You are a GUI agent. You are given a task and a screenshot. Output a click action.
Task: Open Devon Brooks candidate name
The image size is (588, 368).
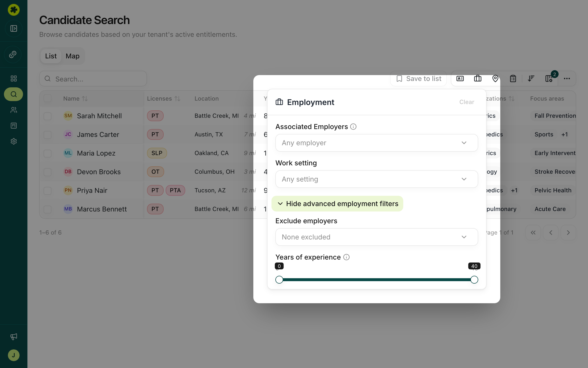(99, 172)
